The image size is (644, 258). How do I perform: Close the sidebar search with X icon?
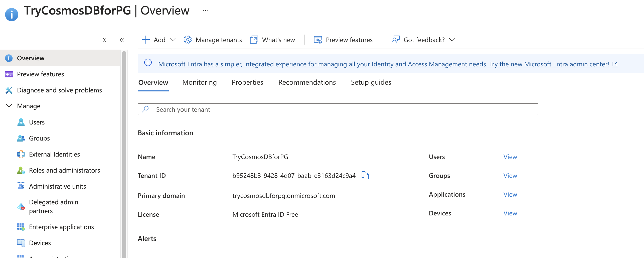pyautogui.click(x=105, y=40)
